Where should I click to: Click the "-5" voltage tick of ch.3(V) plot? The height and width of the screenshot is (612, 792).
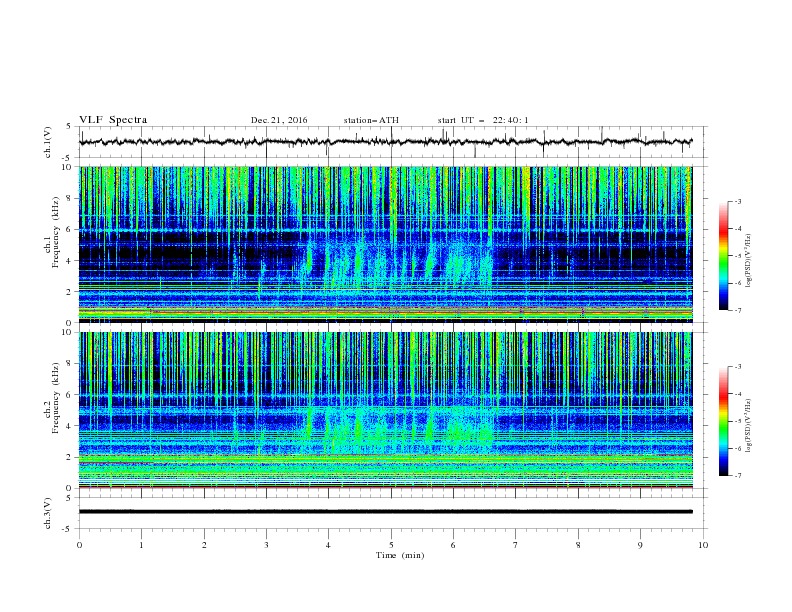click(x=68, y=529)
